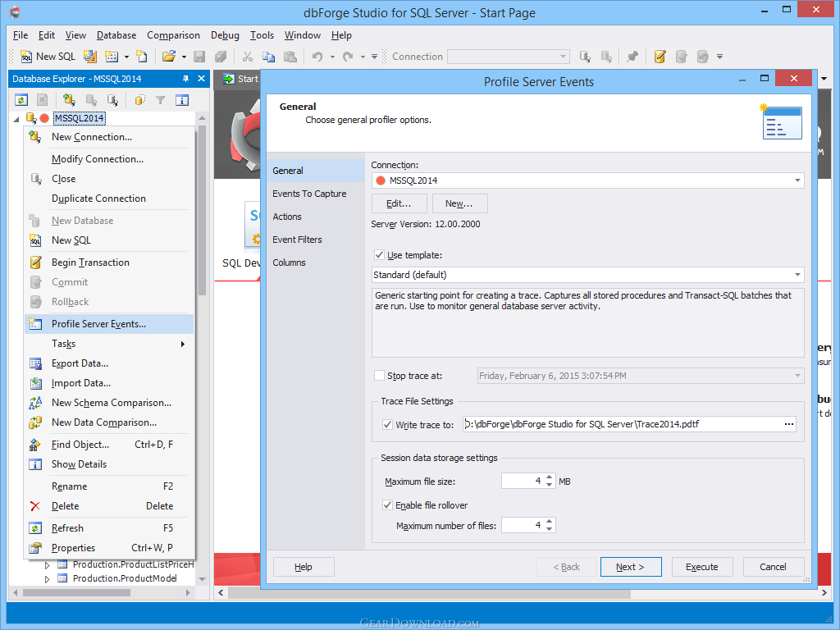Click the Copy icon in toolbar

coord(268,57)
